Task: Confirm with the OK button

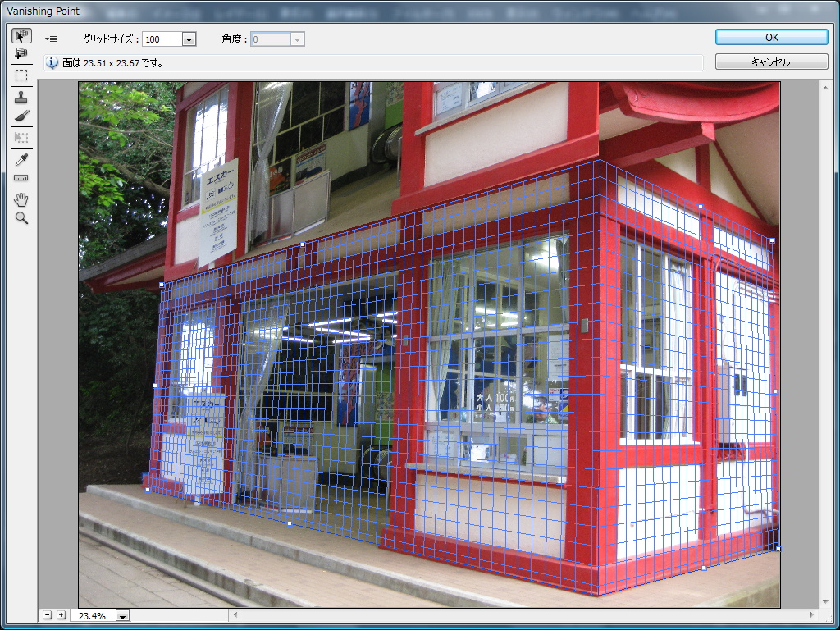Action: point(771,37)
